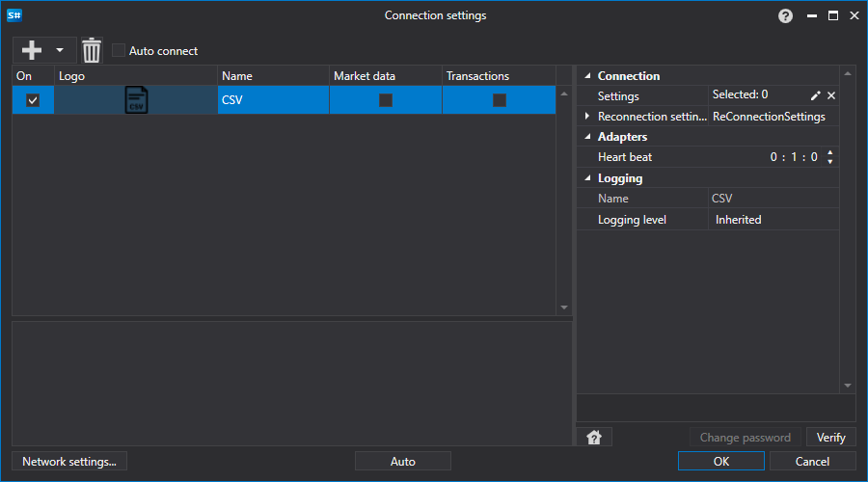Click the S# application logo icon

(x=14, y=15)
